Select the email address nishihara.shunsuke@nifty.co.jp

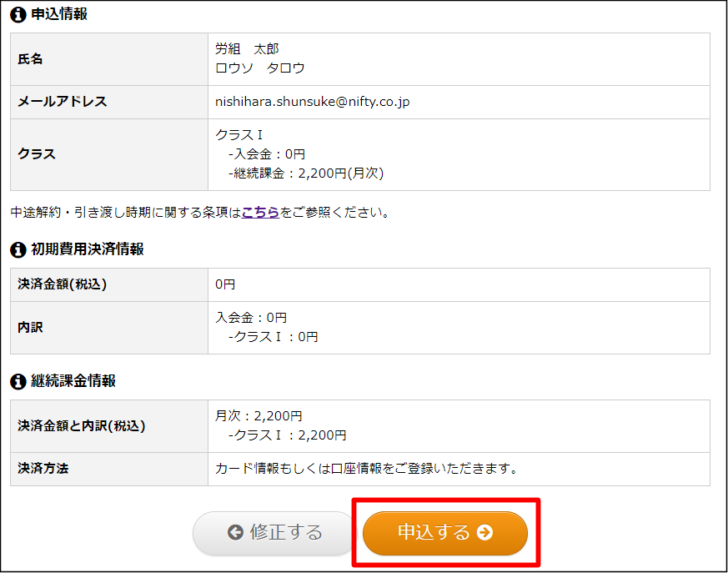click(312, 102)
